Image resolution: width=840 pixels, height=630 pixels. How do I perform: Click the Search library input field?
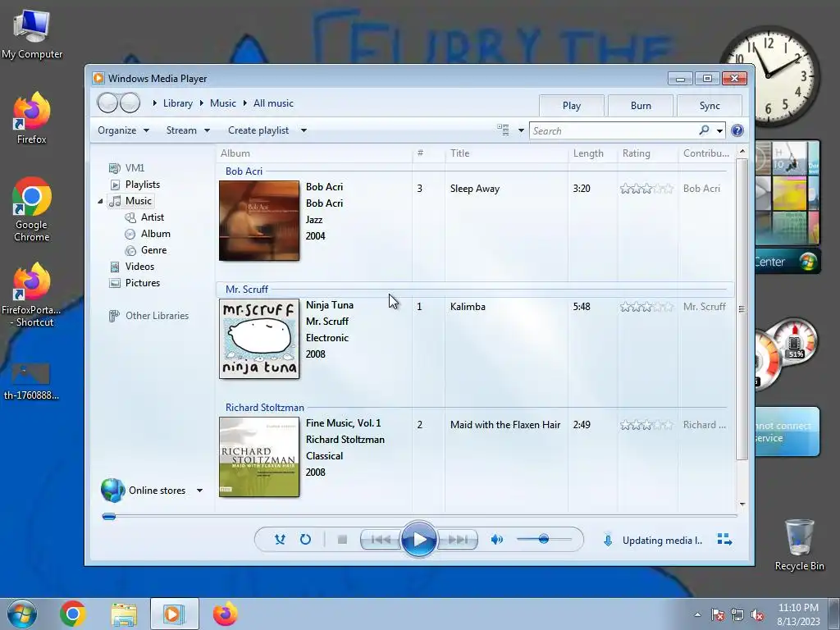pyautogui.click(x=614, y=130)
